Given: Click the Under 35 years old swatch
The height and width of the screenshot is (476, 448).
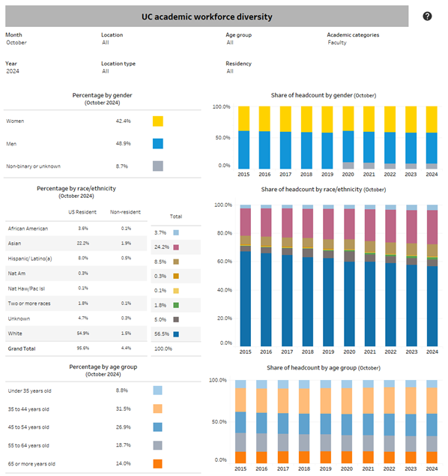Looking at the screenshot, I should pos(157,391).
